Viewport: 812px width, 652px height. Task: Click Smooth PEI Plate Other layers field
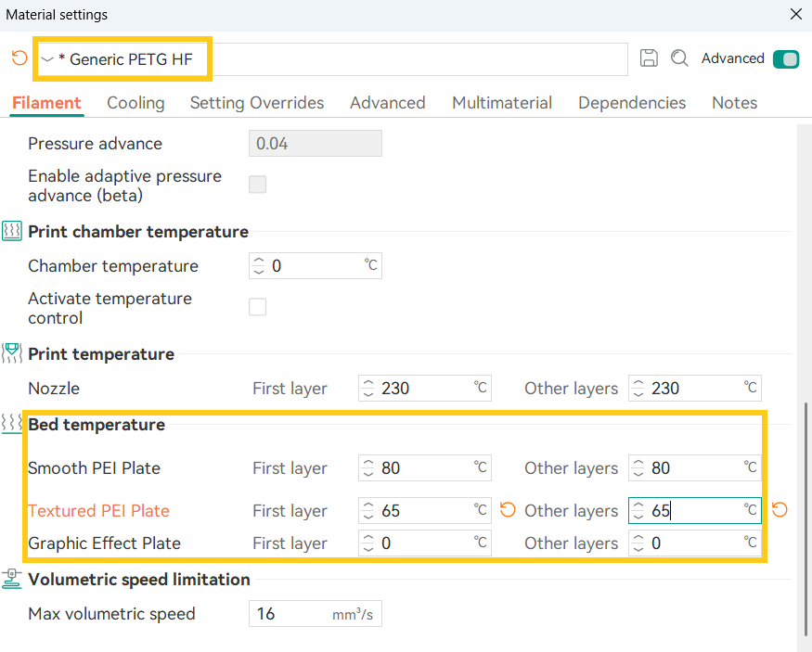coord(695,467)
